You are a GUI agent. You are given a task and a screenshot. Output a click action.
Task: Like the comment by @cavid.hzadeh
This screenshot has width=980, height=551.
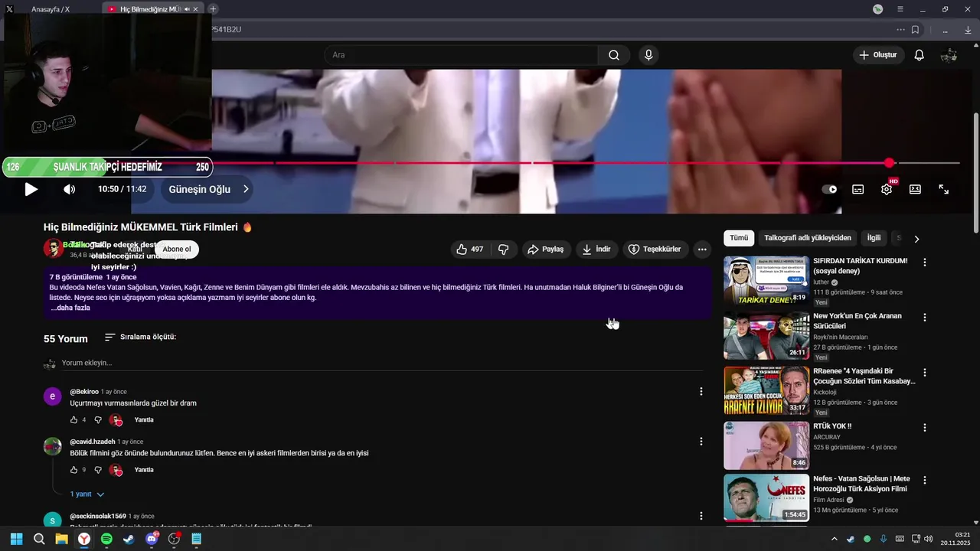click(x=74, y=470)
